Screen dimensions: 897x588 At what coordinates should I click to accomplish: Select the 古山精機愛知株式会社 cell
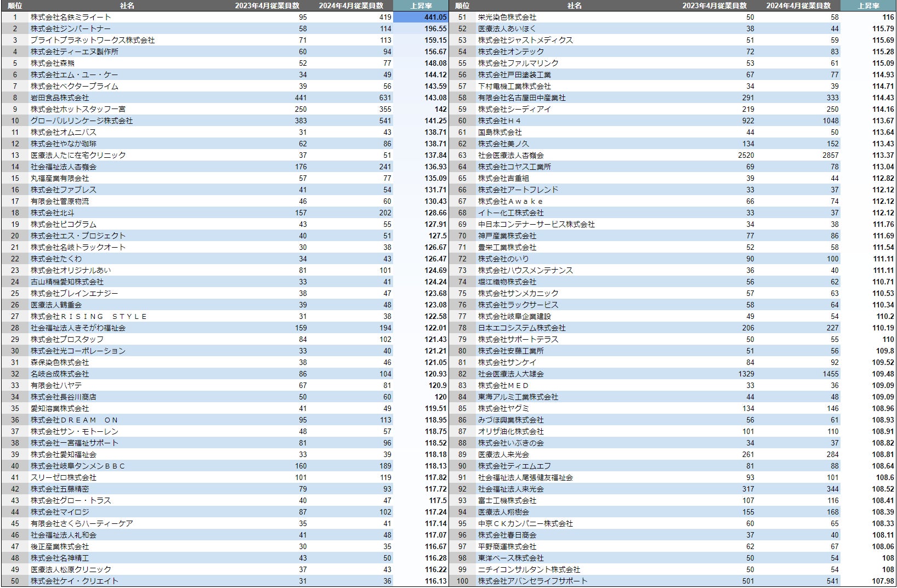pos(67,282)
